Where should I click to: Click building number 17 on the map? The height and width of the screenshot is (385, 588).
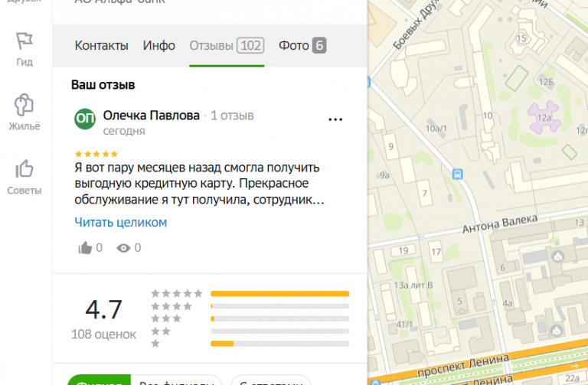(436, 252)
